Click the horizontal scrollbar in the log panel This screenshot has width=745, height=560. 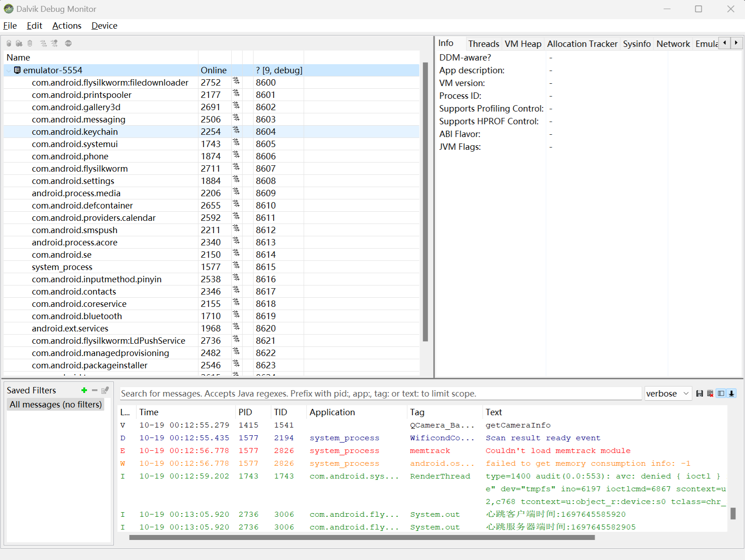[362, 537]
